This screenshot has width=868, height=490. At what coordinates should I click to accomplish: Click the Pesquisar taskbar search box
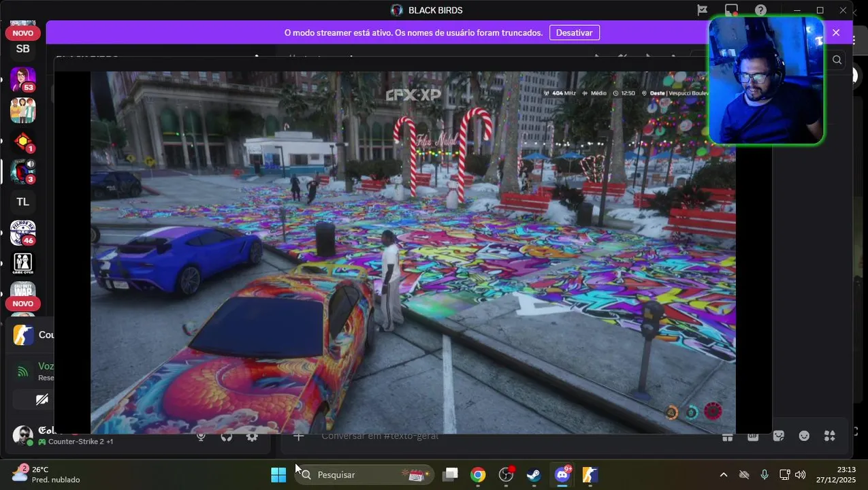[365, 474]
